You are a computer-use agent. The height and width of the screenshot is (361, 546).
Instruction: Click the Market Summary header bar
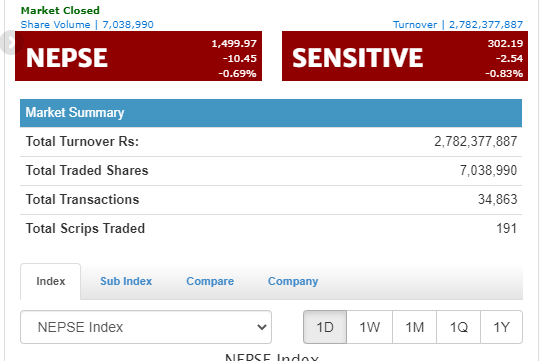(271, 113)
